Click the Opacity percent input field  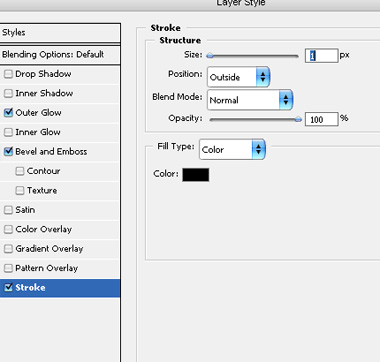(322, 119)
